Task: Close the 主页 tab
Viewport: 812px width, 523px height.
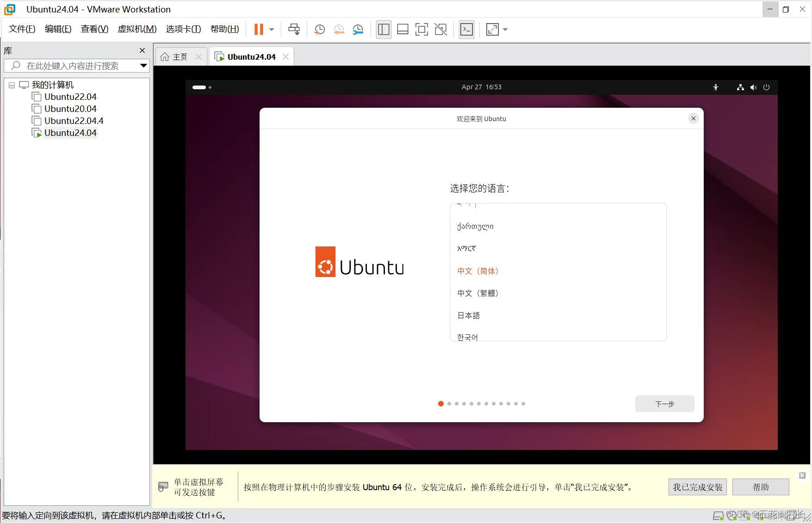Action: (198, 56)
